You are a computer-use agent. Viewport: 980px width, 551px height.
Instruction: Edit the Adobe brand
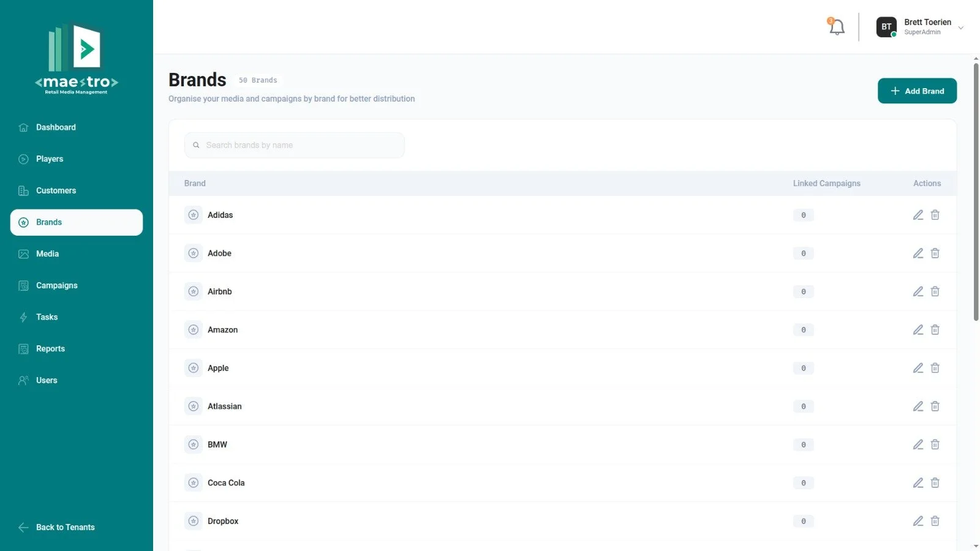pos(918,253)
